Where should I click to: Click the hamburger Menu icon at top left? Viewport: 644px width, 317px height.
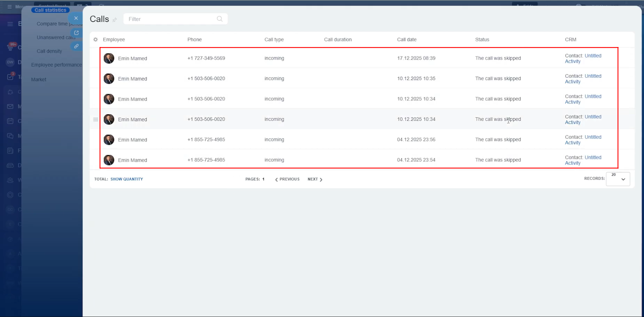point(9,7)
